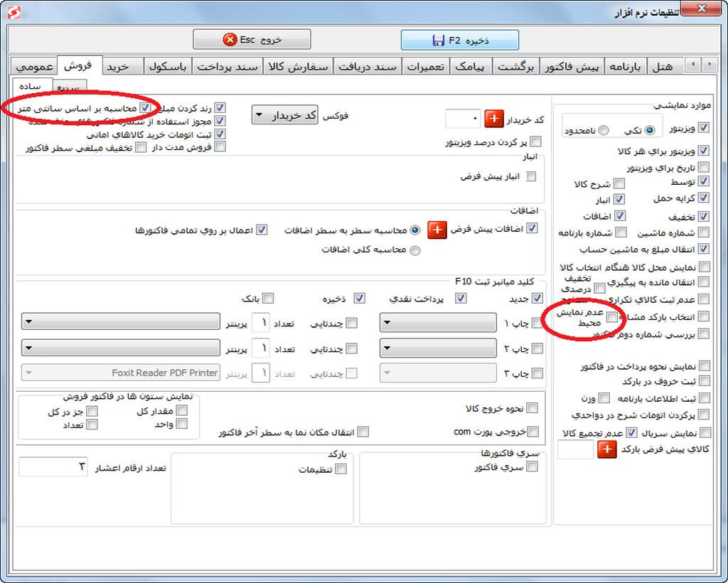Open the disabled چاپ ۳ report dropdown
Viewport: 728px width, 583px height.
[x=438, y=373]
